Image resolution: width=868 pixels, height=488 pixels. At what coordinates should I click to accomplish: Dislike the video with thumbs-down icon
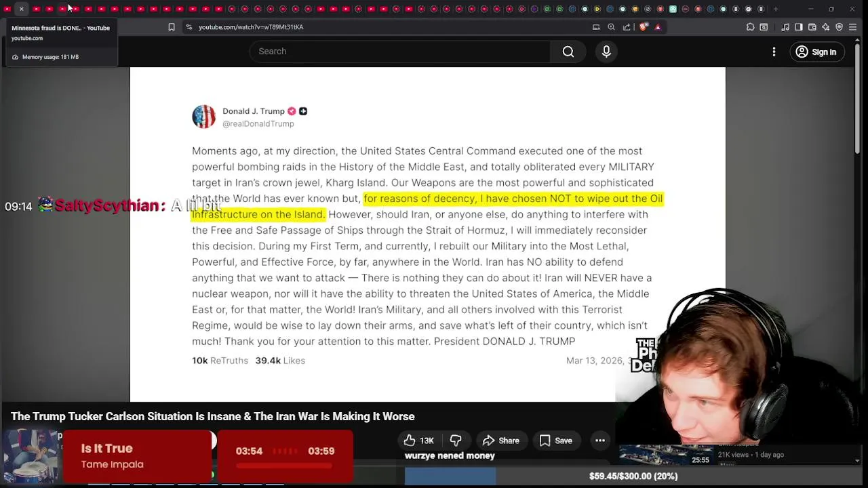point(456,441)
